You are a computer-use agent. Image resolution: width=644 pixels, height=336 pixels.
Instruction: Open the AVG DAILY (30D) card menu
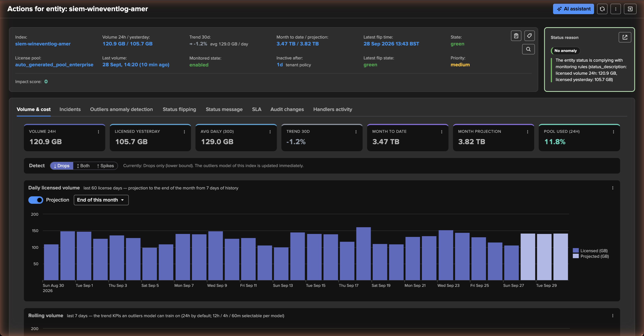point(270,132)
